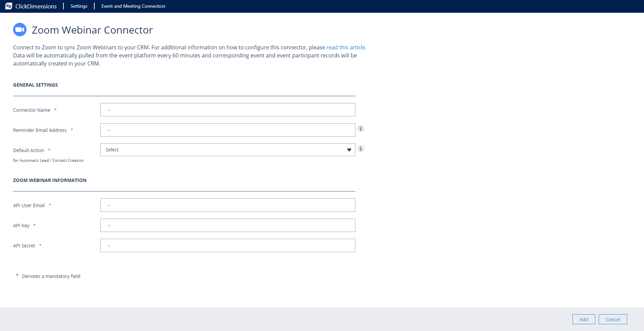Click 'for Automatic Lead / Contact Creation' text
This screenshot has height=331, width=644.
pyautogui.click(x=48, y=160)
